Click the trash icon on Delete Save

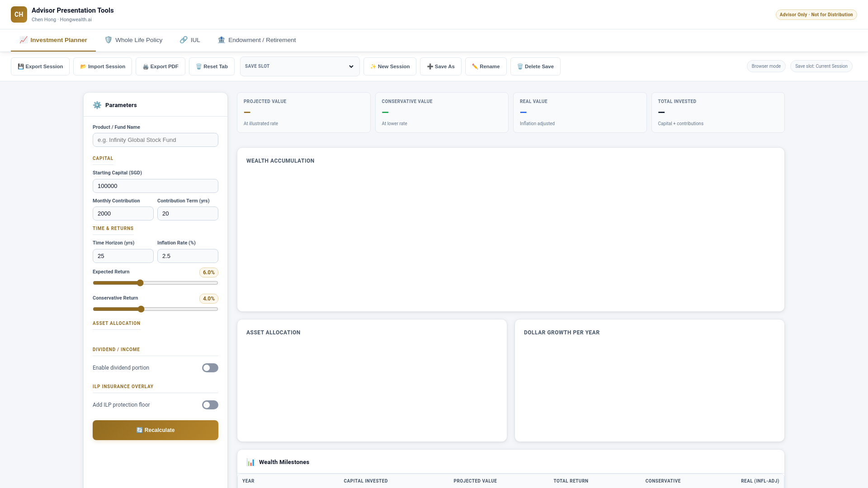[x=520, y=66]
